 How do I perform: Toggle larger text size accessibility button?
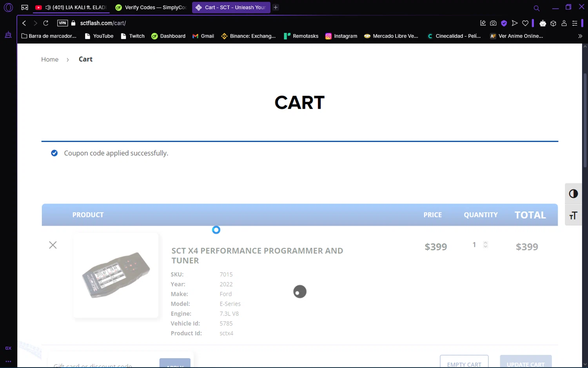click(573, 215)
